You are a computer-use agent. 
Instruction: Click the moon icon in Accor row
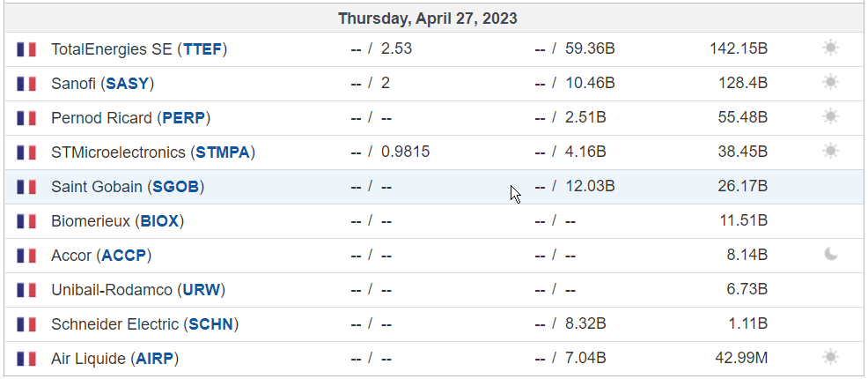[831, 255]
